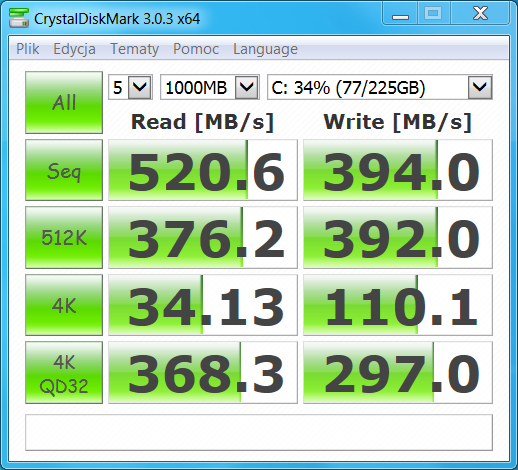The height and width of the screenshot is (470, 518).
Task: Select the 4K read result 34.13
Action: [203, 305]
